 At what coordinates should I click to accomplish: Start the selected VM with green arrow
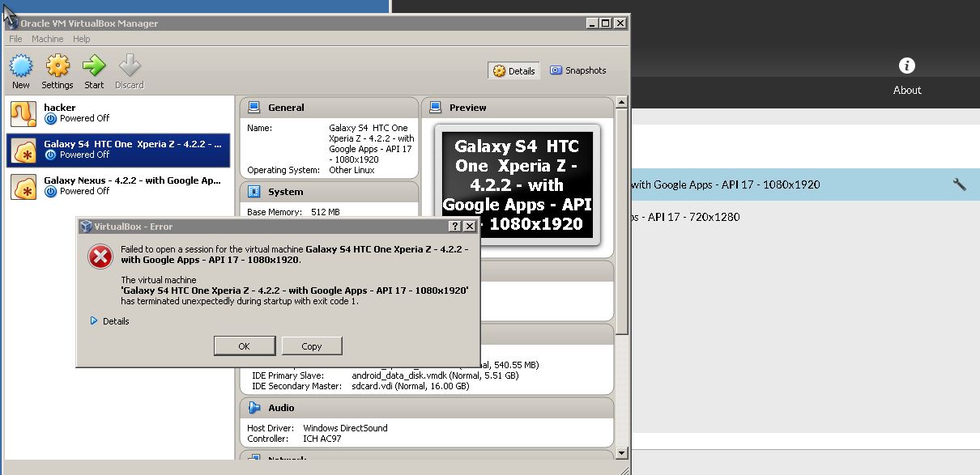tap(94, 66)
